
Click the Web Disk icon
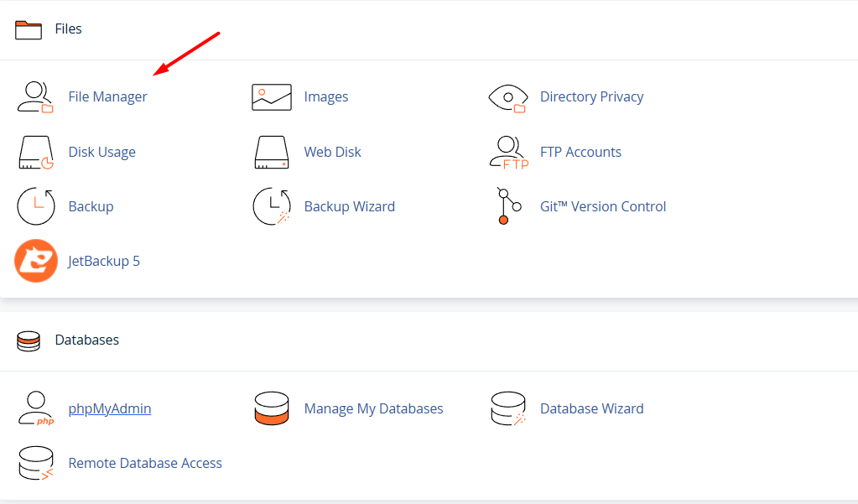click(272, 153)
